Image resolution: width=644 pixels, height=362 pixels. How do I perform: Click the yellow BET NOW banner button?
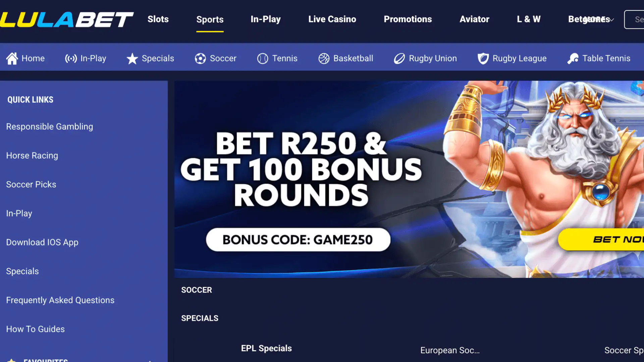(x=601, y=239)
